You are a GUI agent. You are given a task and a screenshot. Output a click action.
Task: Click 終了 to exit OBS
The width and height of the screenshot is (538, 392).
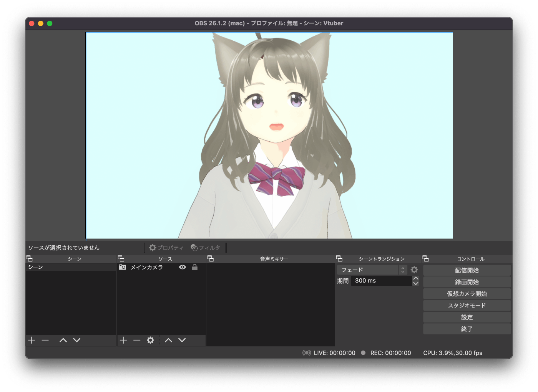click(x=467, y=329)
